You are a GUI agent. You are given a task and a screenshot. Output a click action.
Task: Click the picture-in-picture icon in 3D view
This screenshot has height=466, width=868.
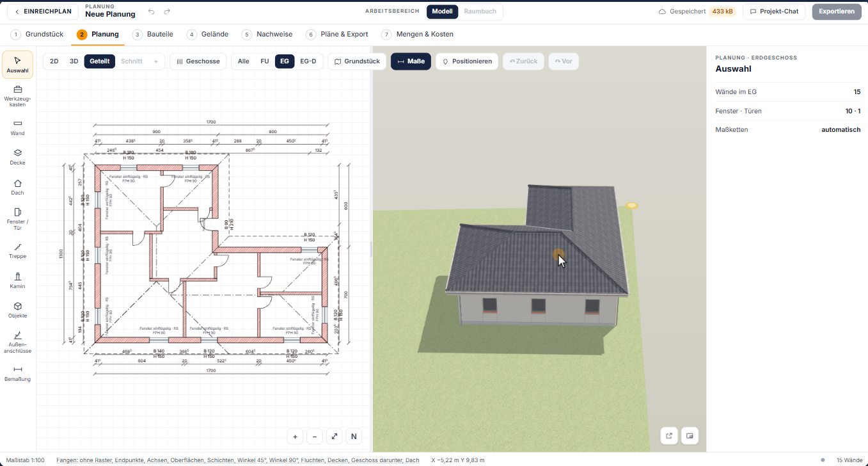(x=690, y=436)
